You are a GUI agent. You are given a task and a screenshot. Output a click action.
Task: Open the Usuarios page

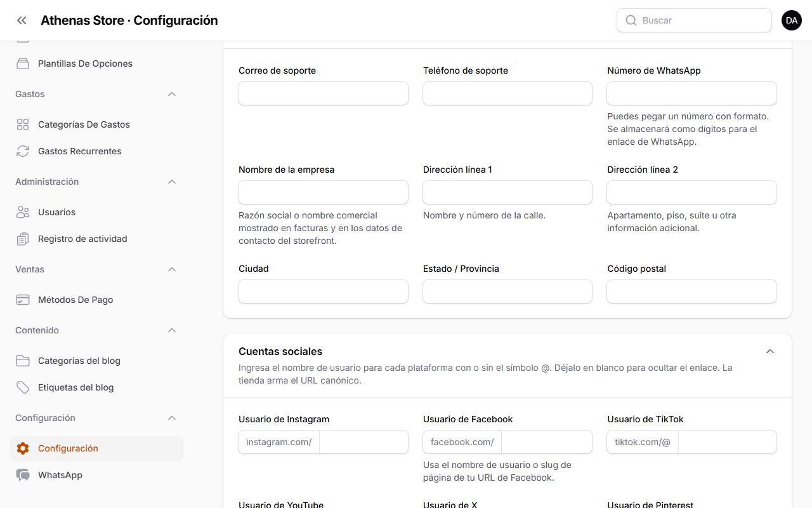coord(96,212)
